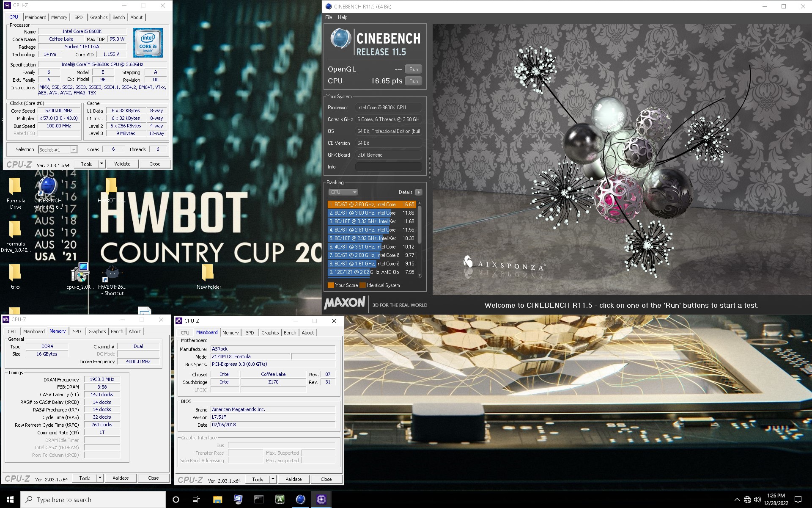812x508 pixels.
Task: Click the Uncore Frequency 4000.0 MHz value
Action: pyautogui.click(x=138, y=362)
